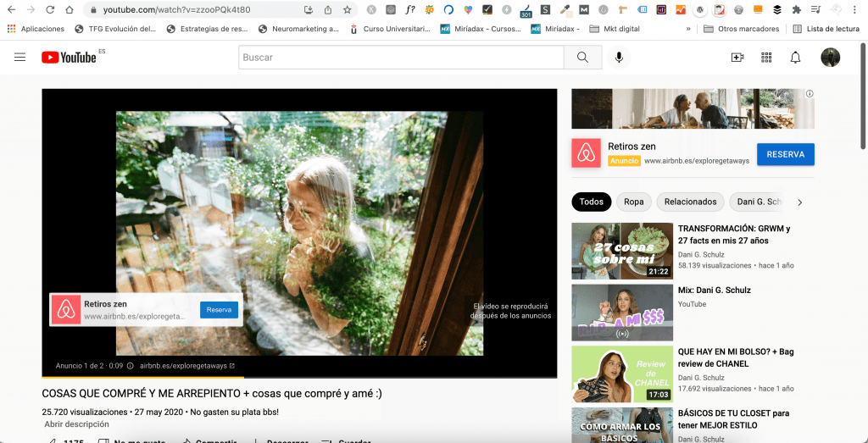Click install/download icon in address bar
The width and height of the screenshot is (868, 443).
tap(309, 9)
